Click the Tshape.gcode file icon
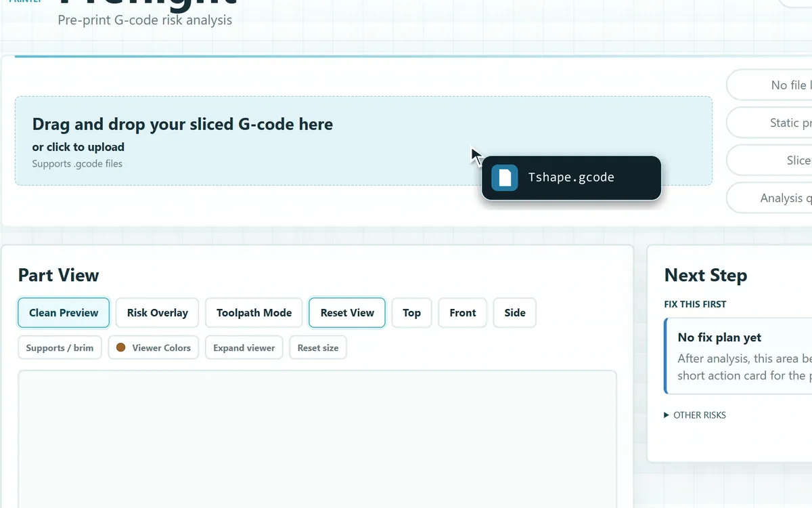The image size is (812, 508). click(505, 177)
